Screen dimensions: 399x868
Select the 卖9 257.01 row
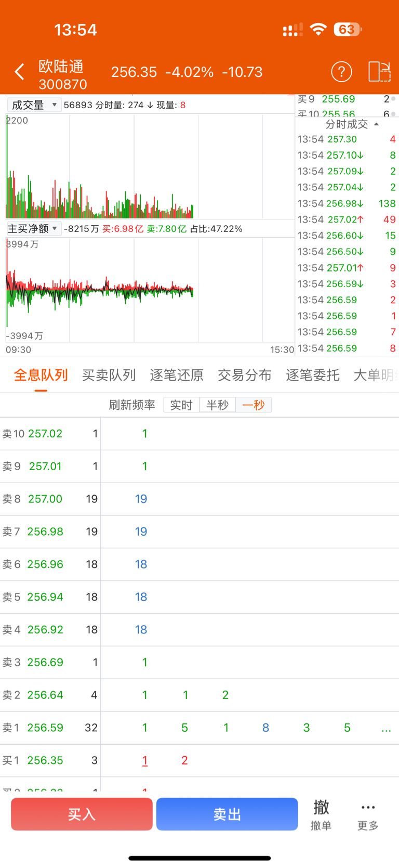pyautogui.click(x=199, y=467)
